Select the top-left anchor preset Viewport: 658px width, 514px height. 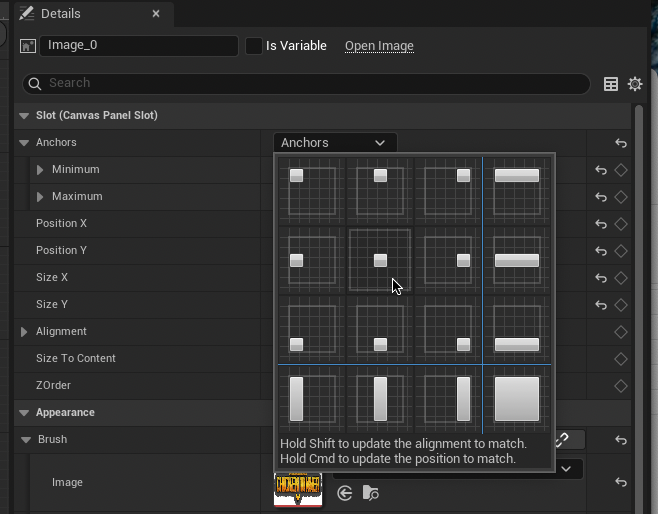[x=311, y=190]
